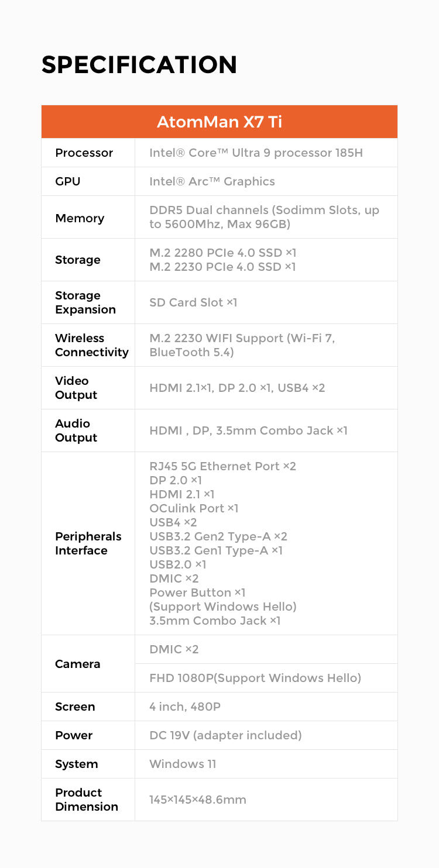The height and width of the screenshot is (868, 439).
Task: Click the Intel Arc Graphics value
Action: (212, 181)
